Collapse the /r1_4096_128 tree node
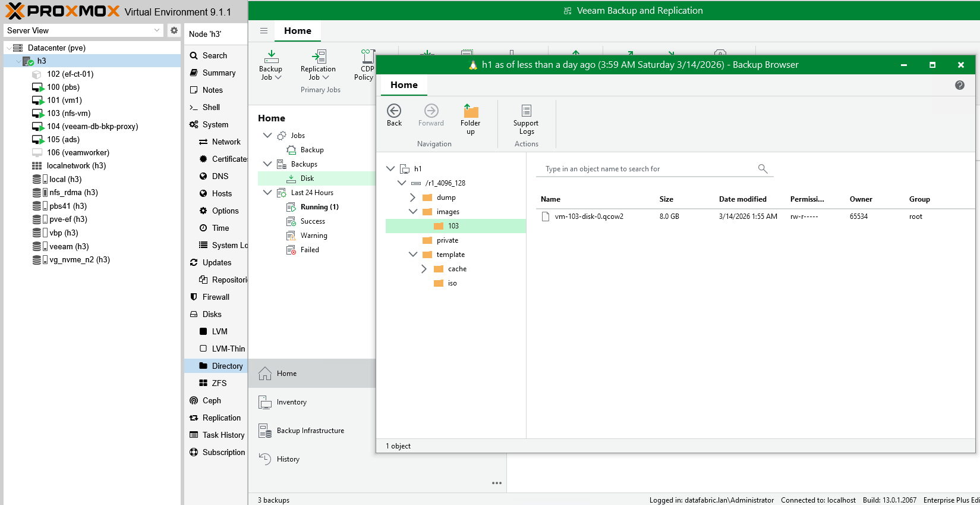Screen dimensions: 980x505 (x=402, y=183)
